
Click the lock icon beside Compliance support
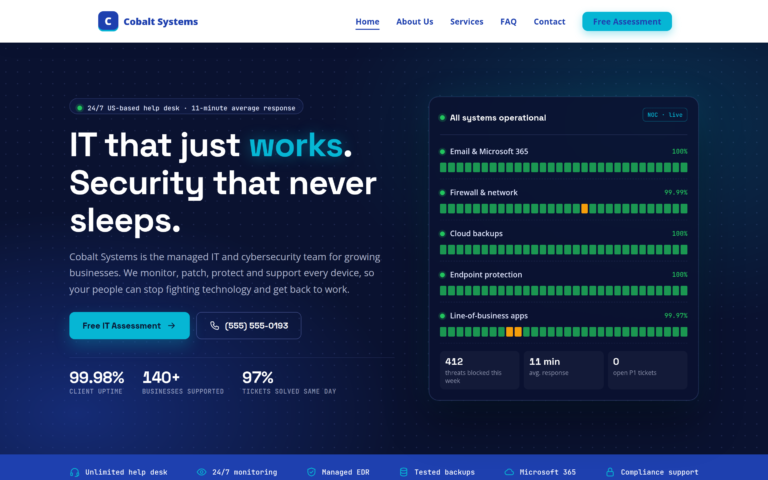pos(610,472)
